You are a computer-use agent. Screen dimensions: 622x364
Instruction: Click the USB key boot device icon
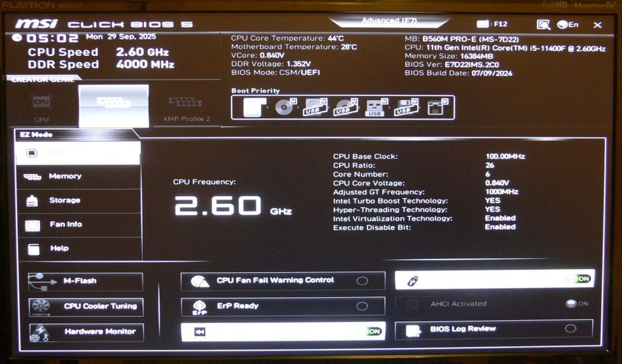coord(375,107)
